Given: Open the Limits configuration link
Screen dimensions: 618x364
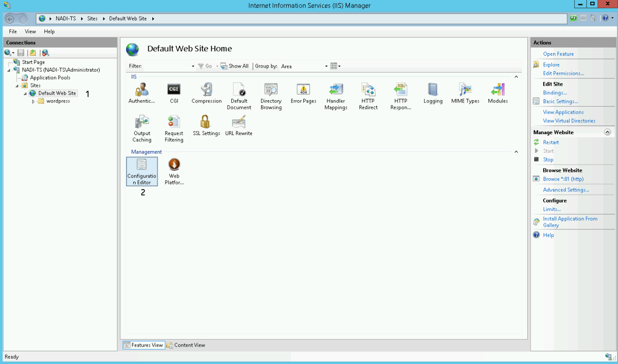Looking at the screenshot, I should [x=552, y=209].
